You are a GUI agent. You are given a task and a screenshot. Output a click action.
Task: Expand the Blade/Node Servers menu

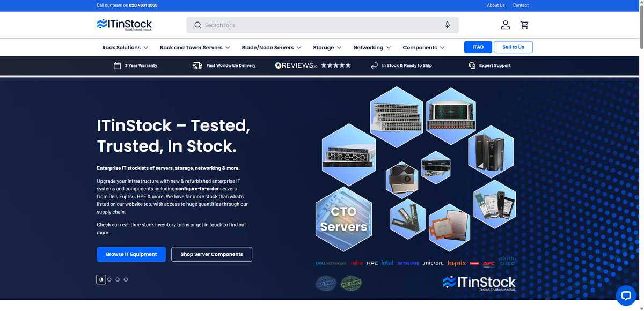tap(272, 47)
